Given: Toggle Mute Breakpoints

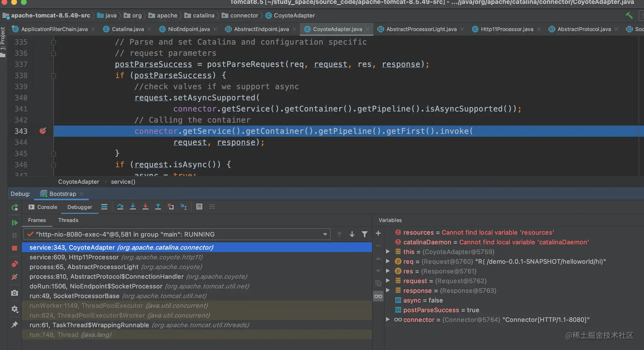Looking at the screenshot, I should pyautogui.click(x=14, y=277).
